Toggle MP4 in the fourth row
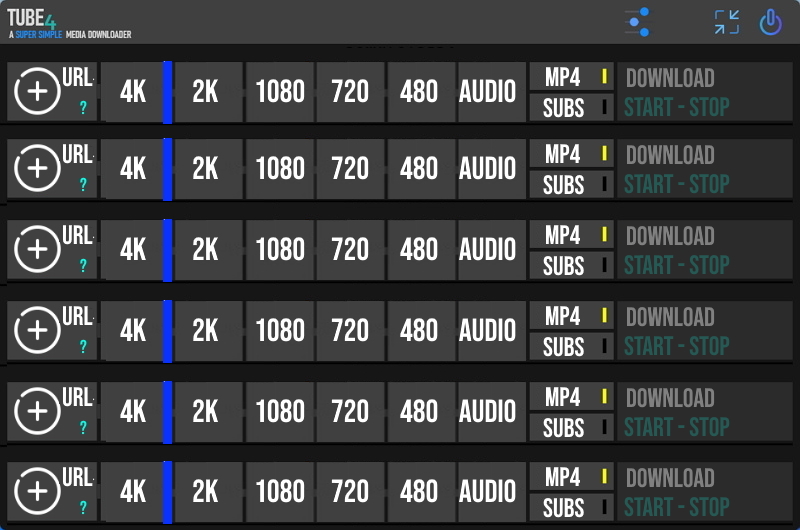 [x=571, y=316]
